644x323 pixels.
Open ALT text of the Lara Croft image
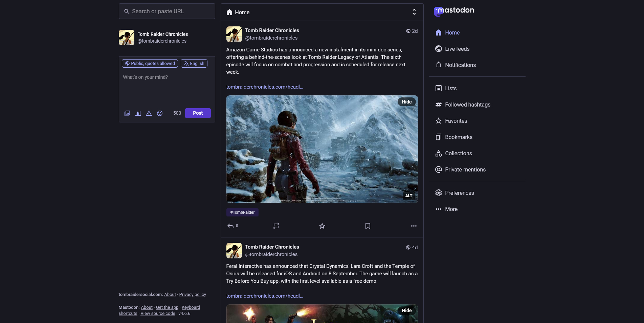(409, 196)
